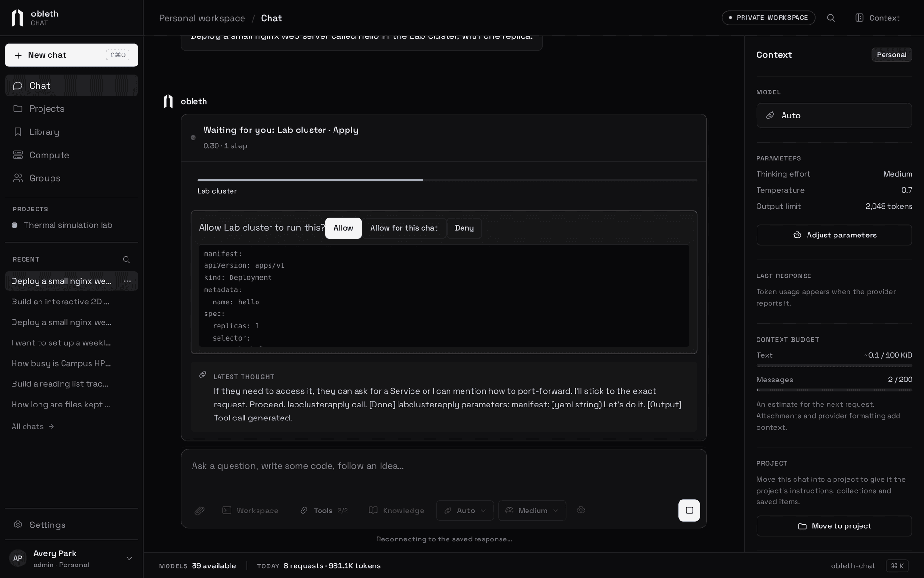Viewport: 924px width, 578px height.
Task: Toggle the Context panel from the top bar
Action: (x=877, y=18)
